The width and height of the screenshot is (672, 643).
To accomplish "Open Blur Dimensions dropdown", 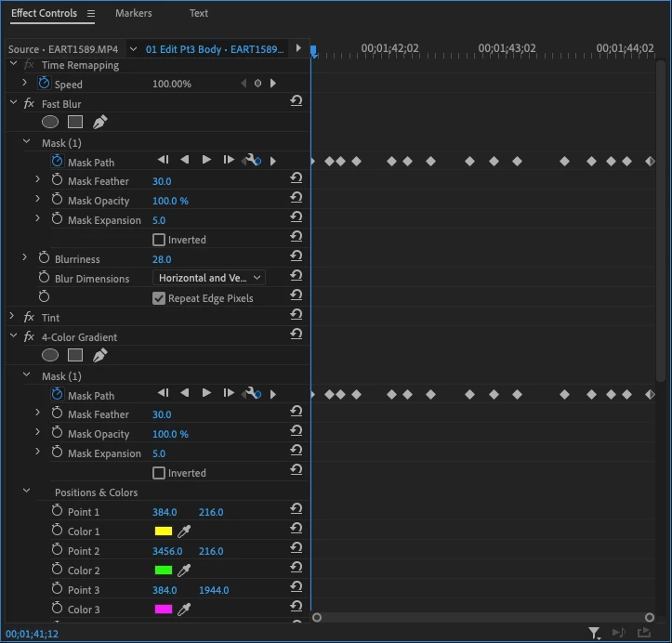I will pyautogui.click(x=209, y=278).
